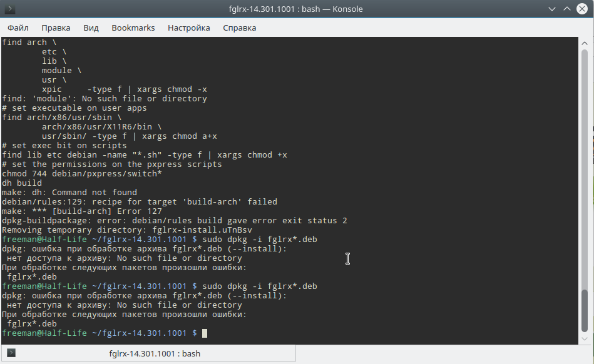Open the Правка menu
Image resolution: width=594 pixels, height=364 pixels.
[56, 28]
